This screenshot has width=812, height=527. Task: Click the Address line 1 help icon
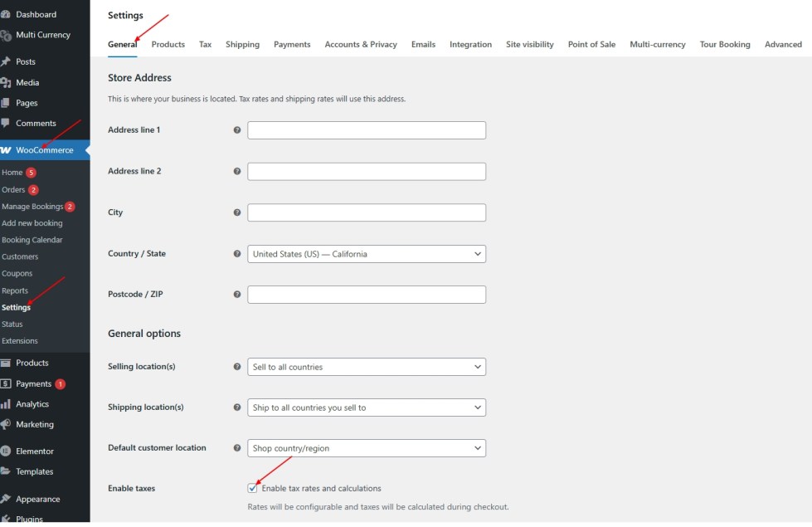point(237,130)
